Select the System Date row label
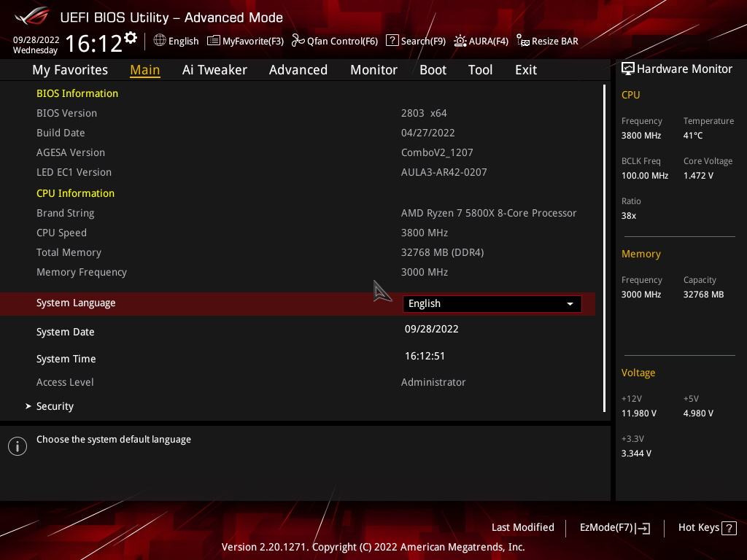The image size is (747, 560). [65, 332]
